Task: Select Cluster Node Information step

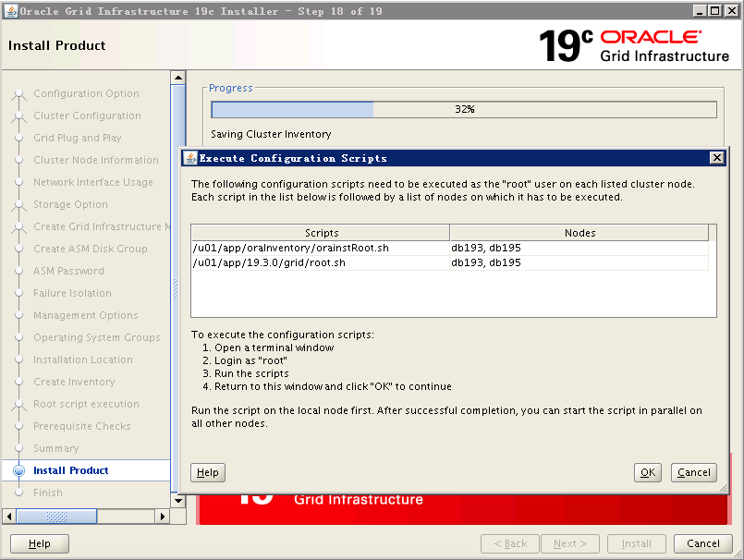Action: tap(96, 160)
